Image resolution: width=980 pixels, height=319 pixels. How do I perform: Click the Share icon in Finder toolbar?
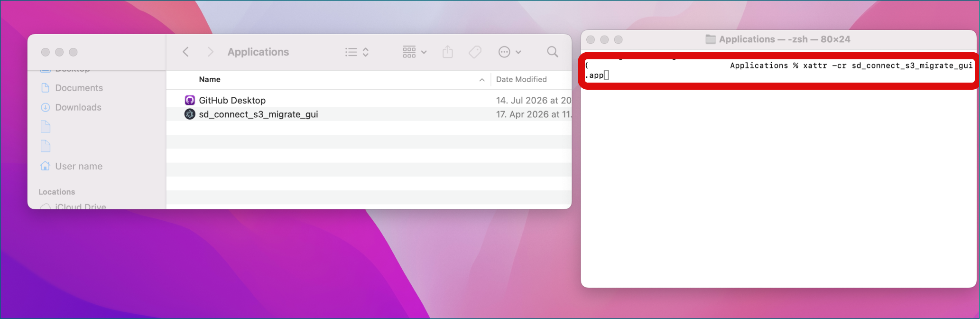[448, 52]
